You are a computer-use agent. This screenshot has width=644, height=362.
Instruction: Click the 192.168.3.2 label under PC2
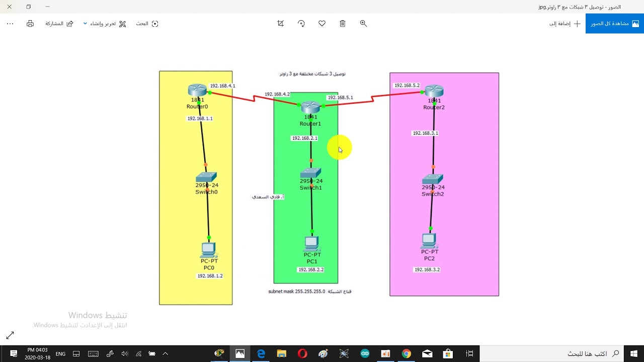click(x=427, y=270)
